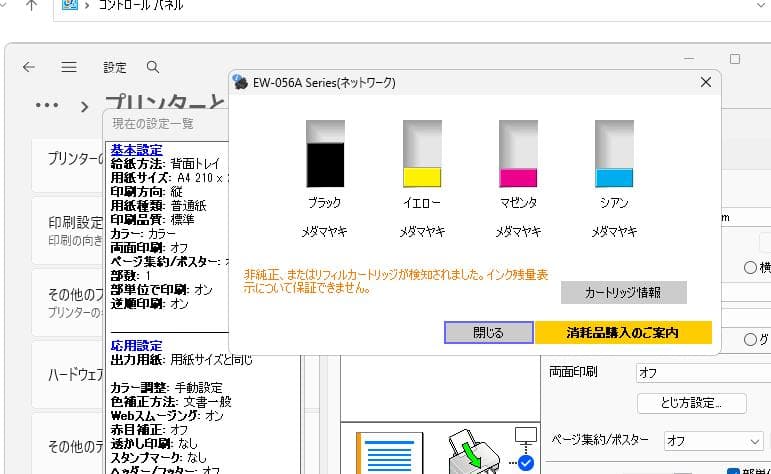771x474 pixels.
Task: Open ハードウェア item in Settings list
Action: (67, 375)
